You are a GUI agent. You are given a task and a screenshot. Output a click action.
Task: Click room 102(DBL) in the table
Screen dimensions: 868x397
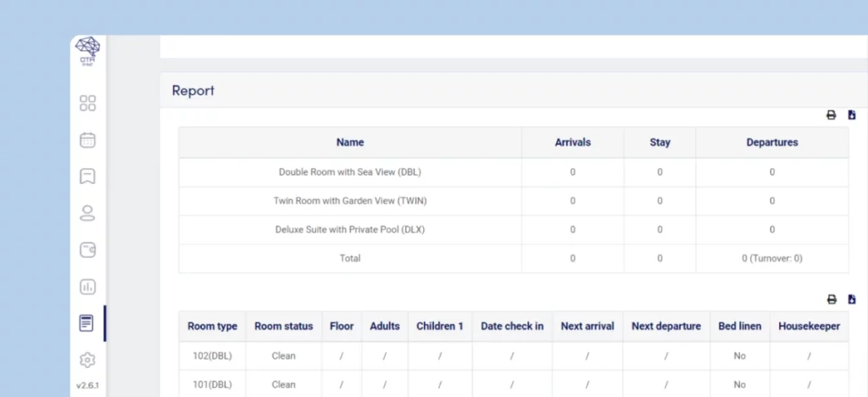click(212, 356)
